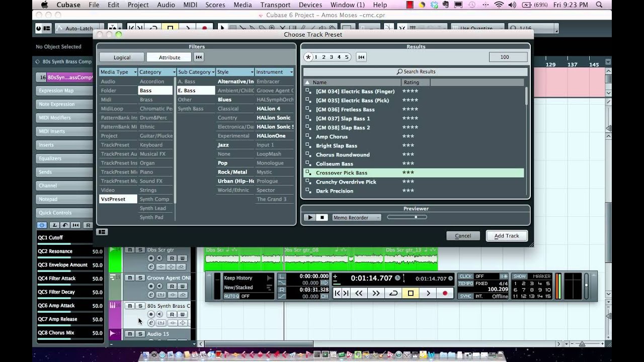The height and width of the screenshot is (362, 644).
Task: Open the Transport menu
Action: [x=275, y=5]
